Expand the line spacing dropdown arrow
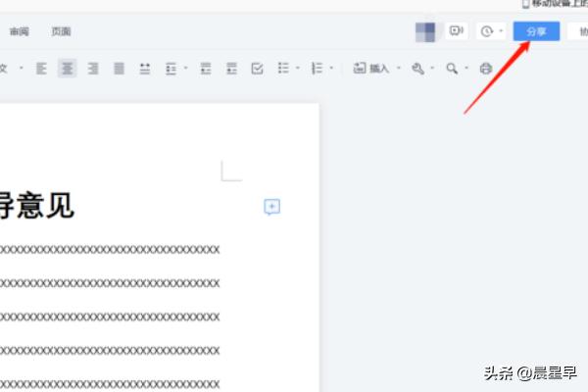This screenshot has width=588, height=392. click(184, 69)
